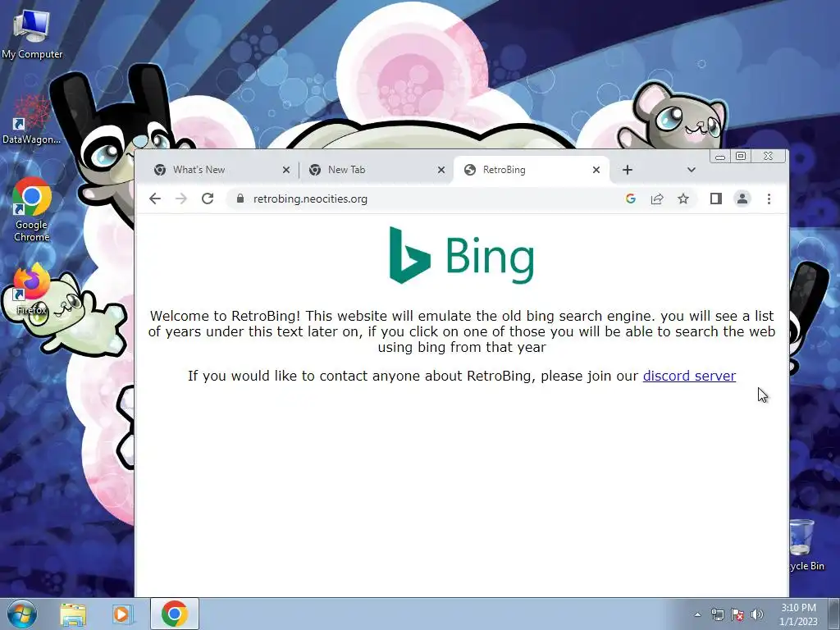The image size is (840, 630).
Task: Show hidden system tray icons
Action: pos(697,614)
